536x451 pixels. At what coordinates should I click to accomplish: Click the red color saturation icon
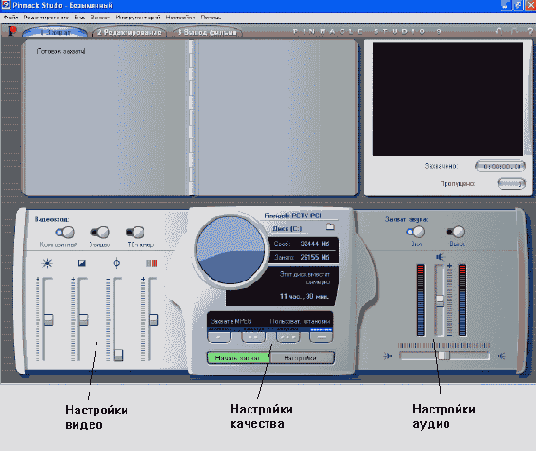151,263
